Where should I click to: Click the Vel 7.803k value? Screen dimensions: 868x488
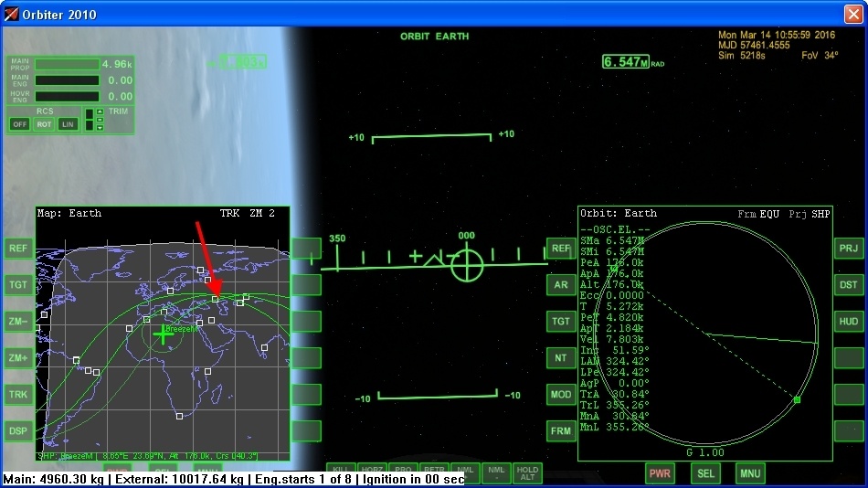click(624, 339)
